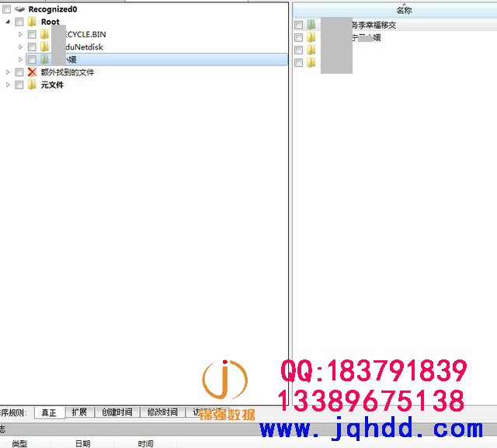Tick the Root folder checkbox

(x=19, y=22)
